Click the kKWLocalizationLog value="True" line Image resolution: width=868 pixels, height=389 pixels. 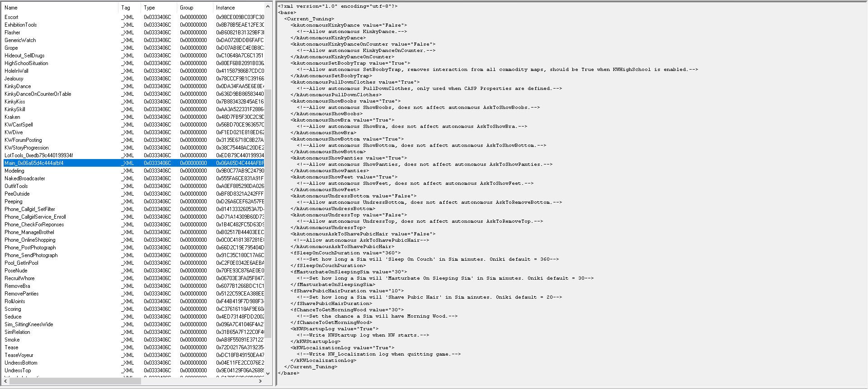point(343,348)
